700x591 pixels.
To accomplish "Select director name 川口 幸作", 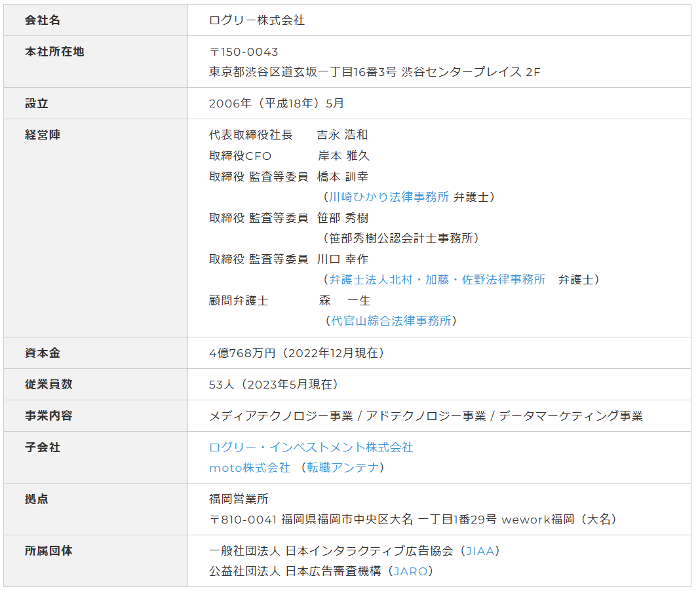I will pos(342,259).
